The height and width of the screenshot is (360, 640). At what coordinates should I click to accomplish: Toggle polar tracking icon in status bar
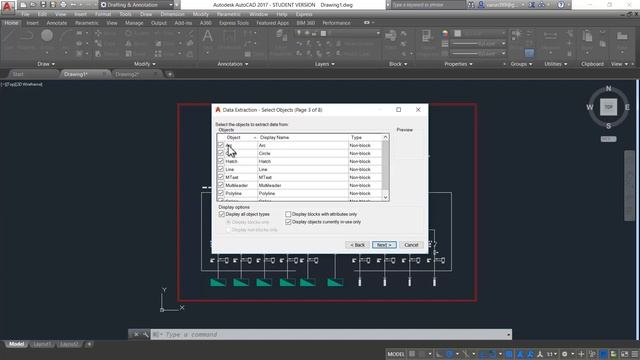click(x=449, y=354)
